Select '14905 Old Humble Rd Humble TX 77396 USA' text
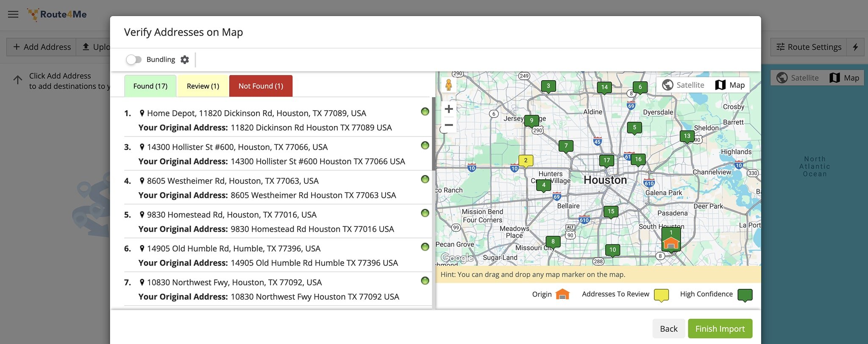The image size is (868, 344). coord(314,263)
